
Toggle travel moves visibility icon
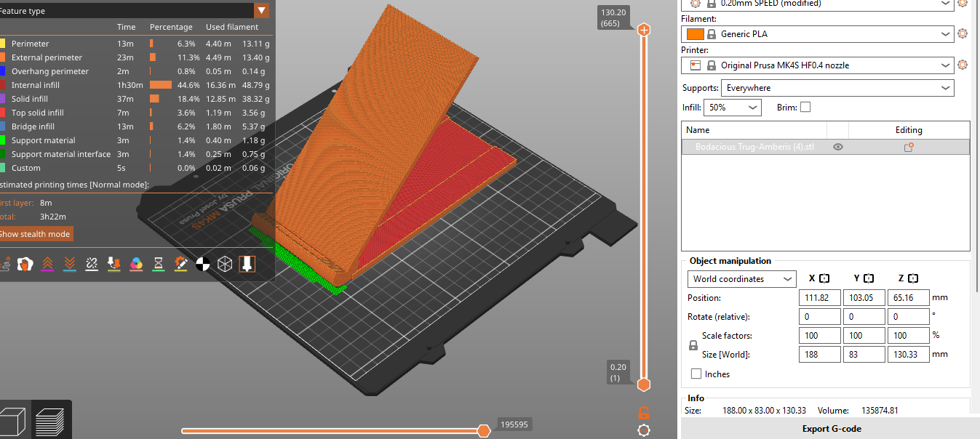point(4,264)
